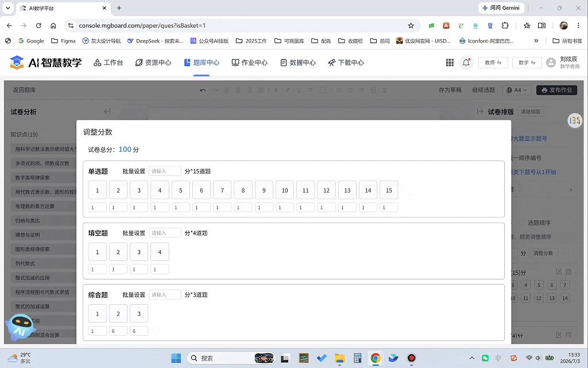
Task: Collapse the 试卷分析 panel arrow
Action: pyautogui.click(x=107, y=112)
